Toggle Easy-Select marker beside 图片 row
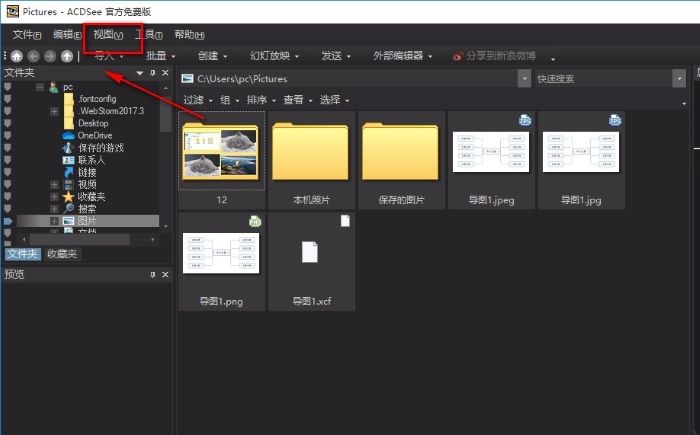This screenshot has width=700, height=435. point(8,221)
